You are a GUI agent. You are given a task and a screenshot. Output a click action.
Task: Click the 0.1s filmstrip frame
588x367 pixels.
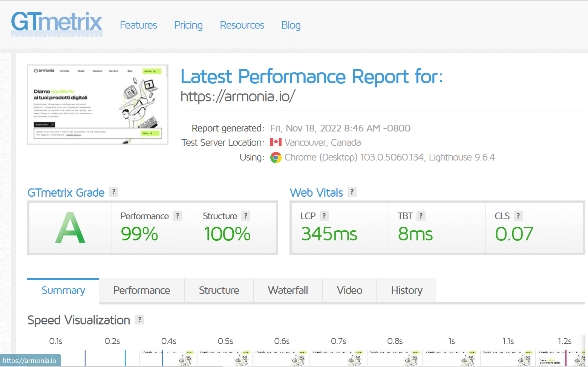point(56,358)
